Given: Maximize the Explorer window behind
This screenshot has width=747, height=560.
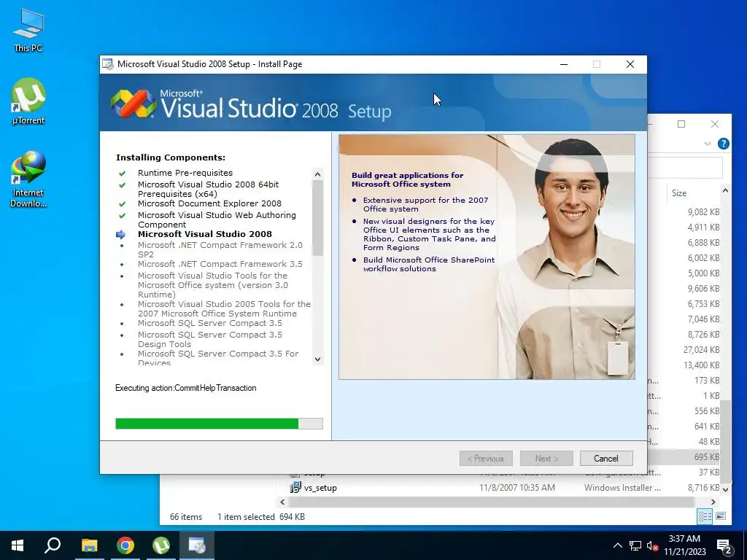Looking at the screenshot, I should [x=681, y=124].
